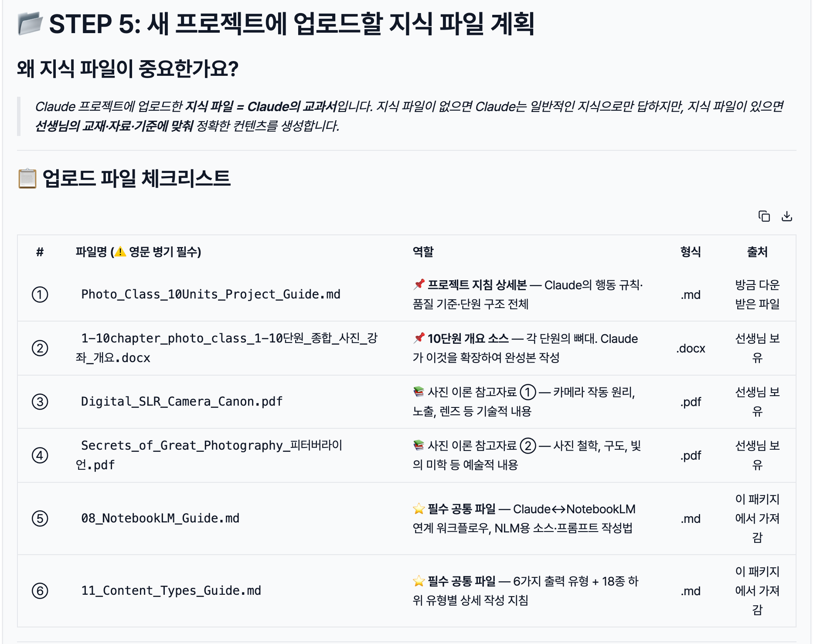Click the 형식 column header
The width and height of the screenshot is (817, 644).
point(691,252)
